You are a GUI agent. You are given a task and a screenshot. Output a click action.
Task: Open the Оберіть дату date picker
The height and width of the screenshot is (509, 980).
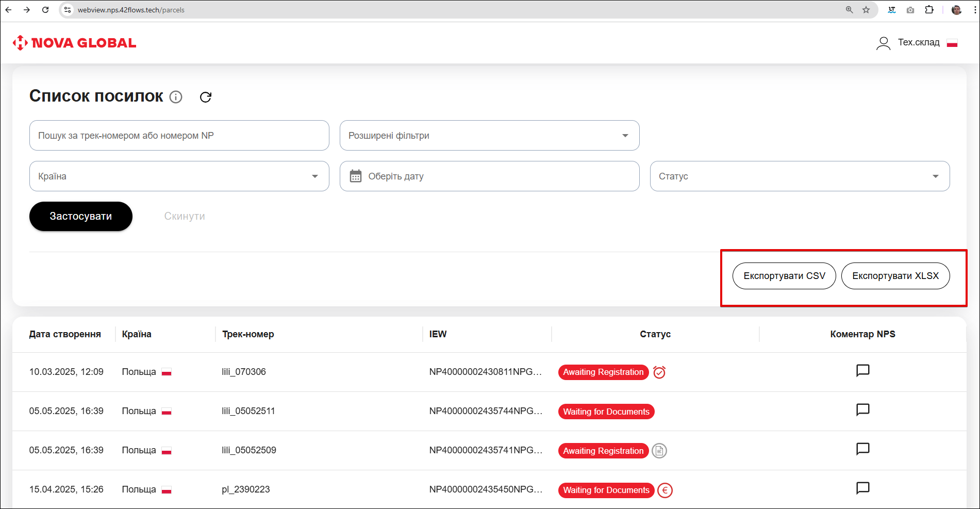pos(489,176)
